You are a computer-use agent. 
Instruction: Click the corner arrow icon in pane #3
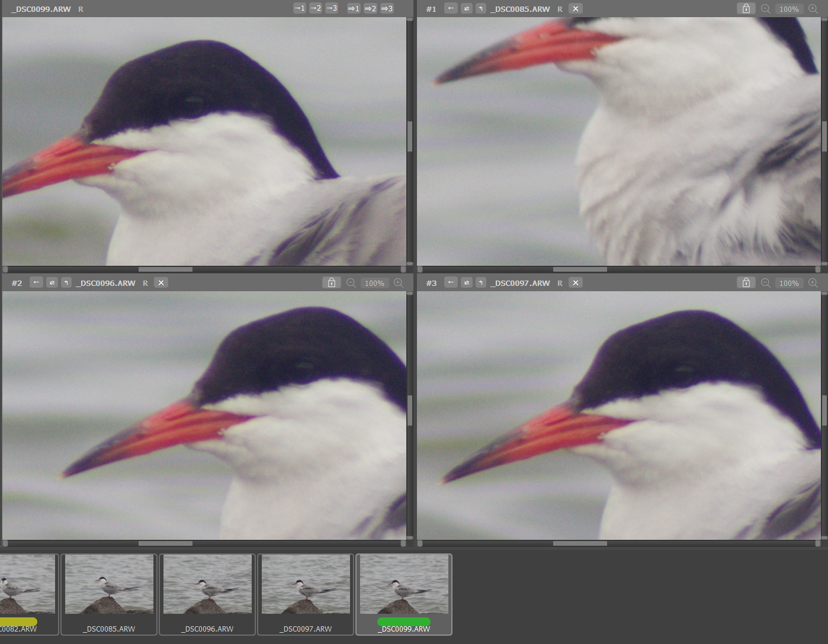pos(481,282)
